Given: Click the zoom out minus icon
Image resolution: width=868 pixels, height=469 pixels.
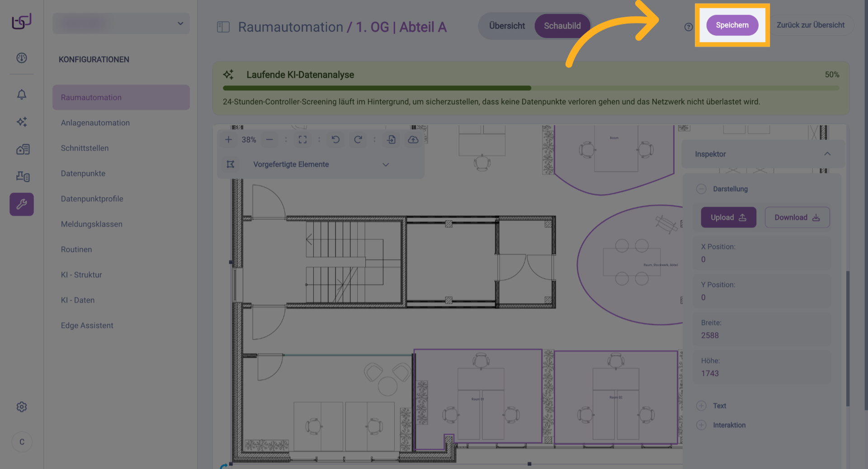Looking at the screenshot, I should 269,140.
